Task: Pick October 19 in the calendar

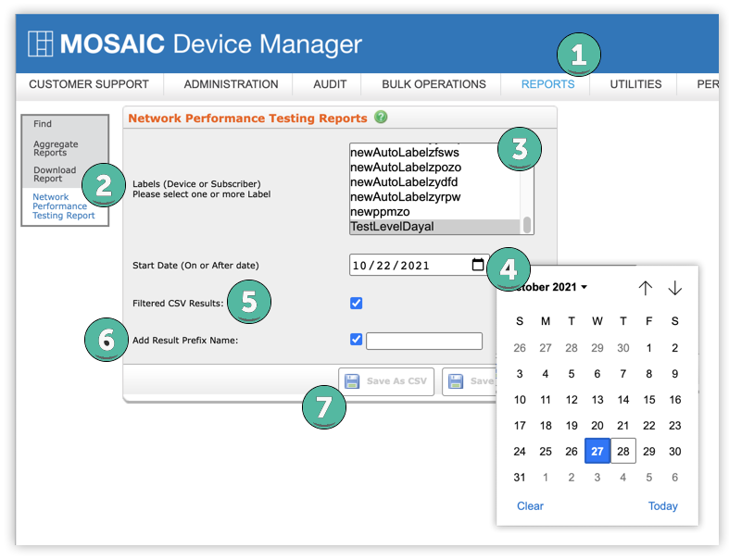Action: coord(572,425)
